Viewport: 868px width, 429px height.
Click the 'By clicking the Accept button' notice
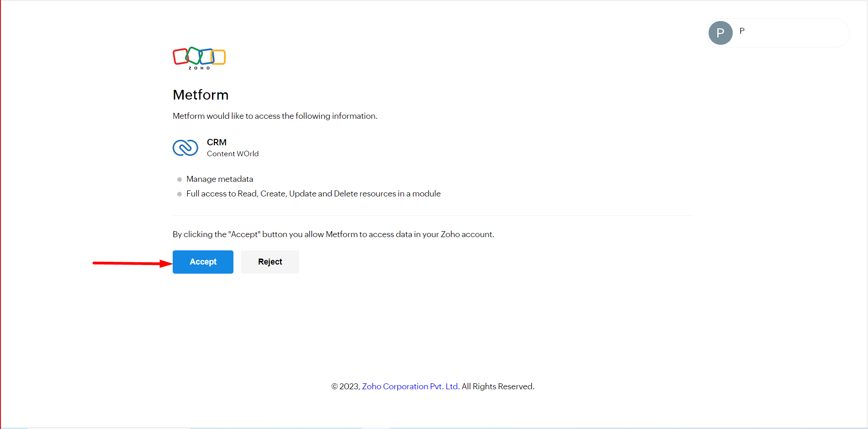(333, 234)
